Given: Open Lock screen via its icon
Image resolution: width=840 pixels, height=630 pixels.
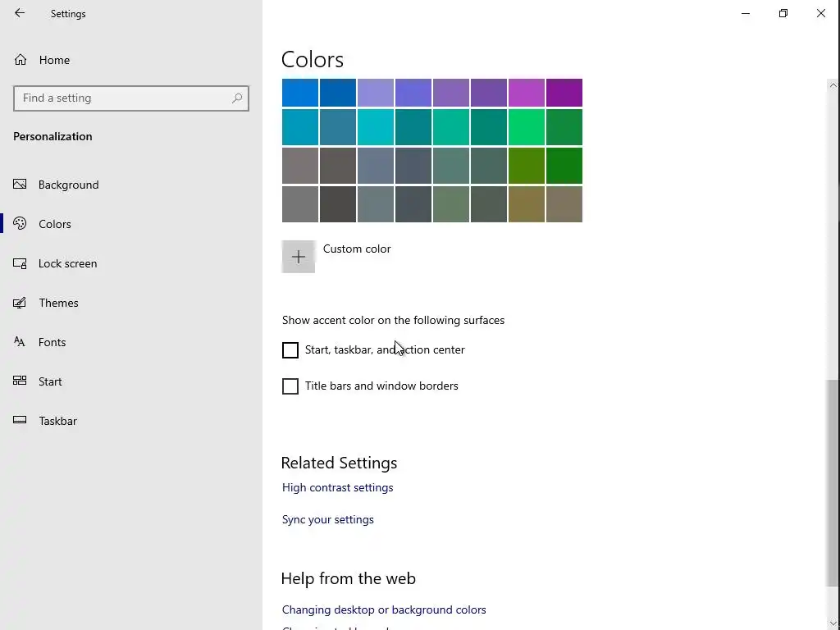Looking at the screenshot, I should [21, 263].
